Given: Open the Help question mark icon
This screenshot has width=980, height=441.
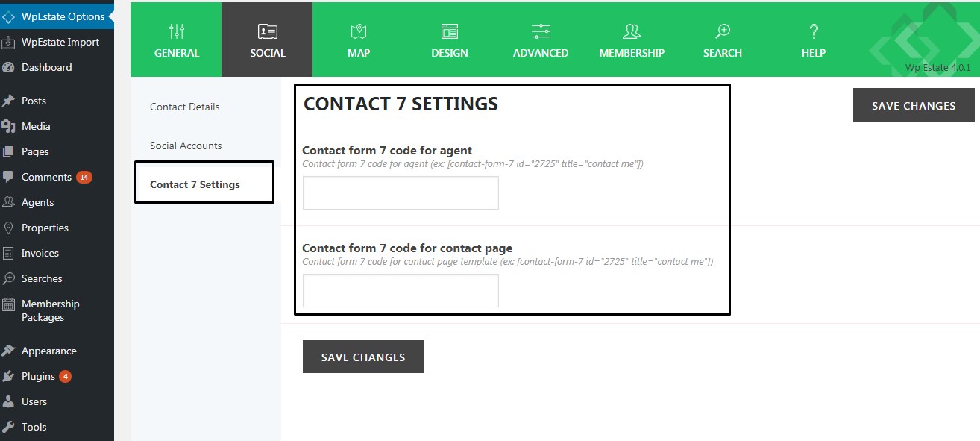Looking at the screenshot, I should pos(814,31).
